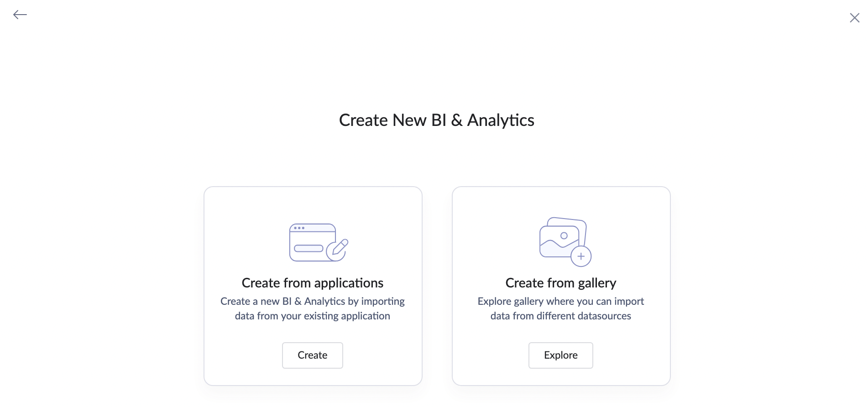Click the application window illustration icon
Screen dimensions: 868x407
coord(319,242)
